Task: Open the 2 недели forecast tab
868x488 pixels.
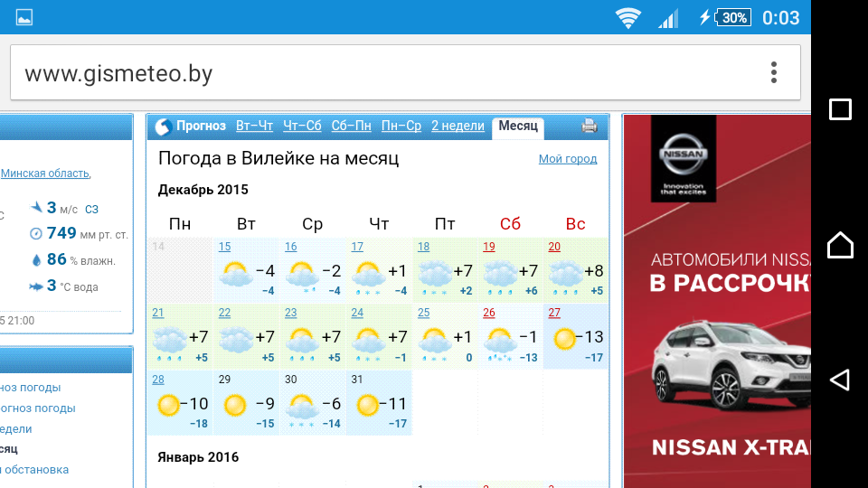Action: click(x=458, y=127)
